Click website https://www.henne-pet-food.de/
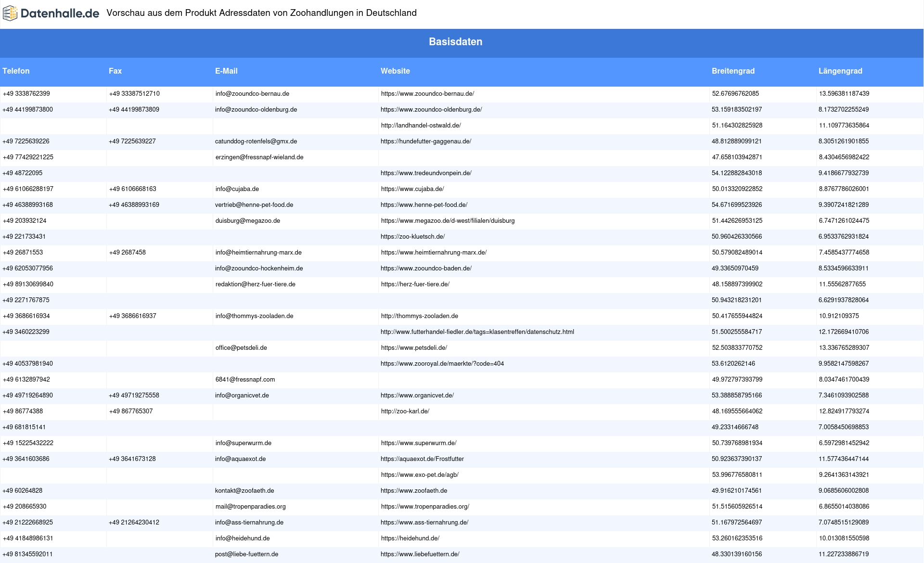Screen dimensions: 924x563 click(424, 205)
